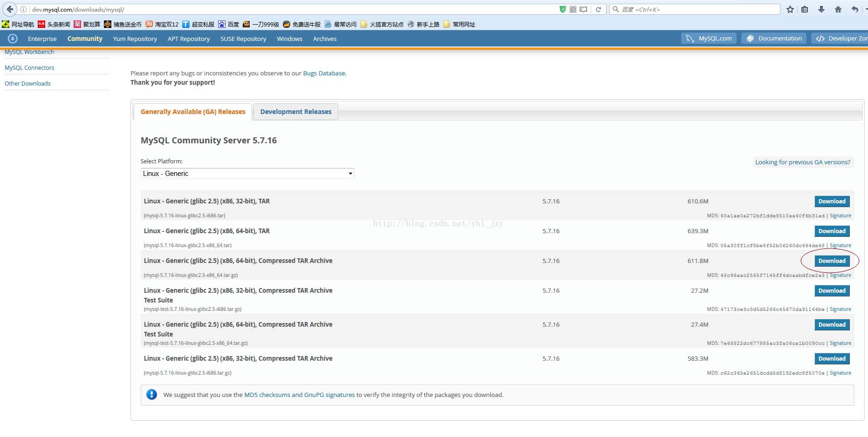Go back using browser back arrow
This screenshot has width=868, height=437.
coord(10,9)
